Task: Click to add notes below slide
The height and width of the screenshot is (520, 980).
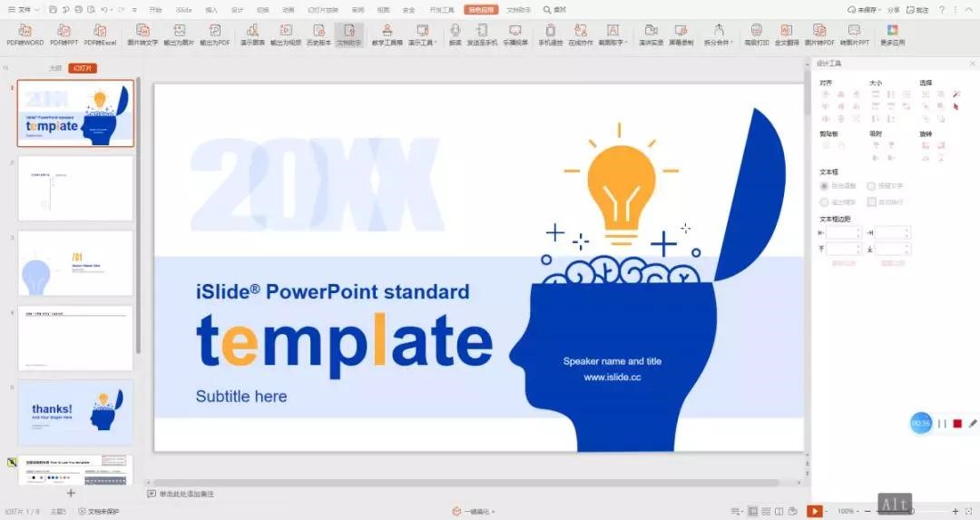Action: pyautogui.click(x=186, y=494)
